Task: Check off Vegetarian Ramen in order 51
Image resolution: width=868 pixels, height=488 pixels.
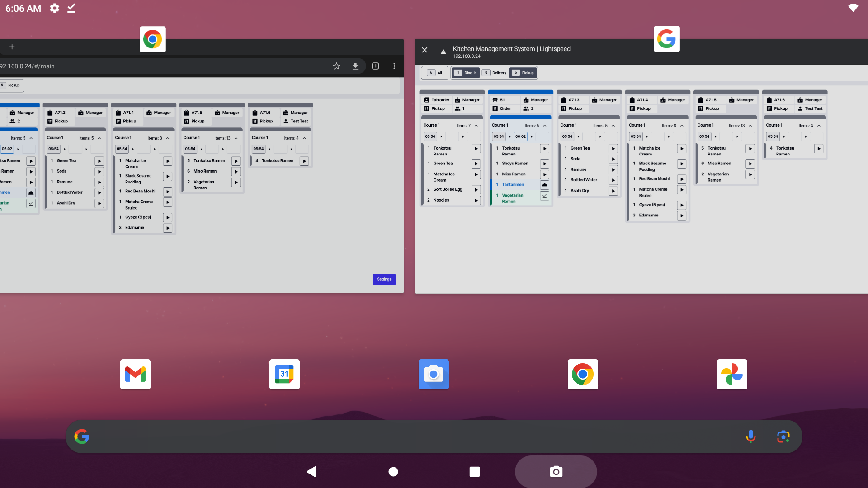Action: coord(545,196)
